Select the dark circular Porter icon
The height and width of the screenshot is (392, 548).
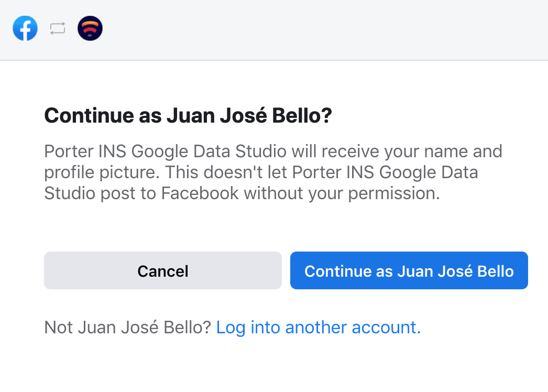[90, 28]
